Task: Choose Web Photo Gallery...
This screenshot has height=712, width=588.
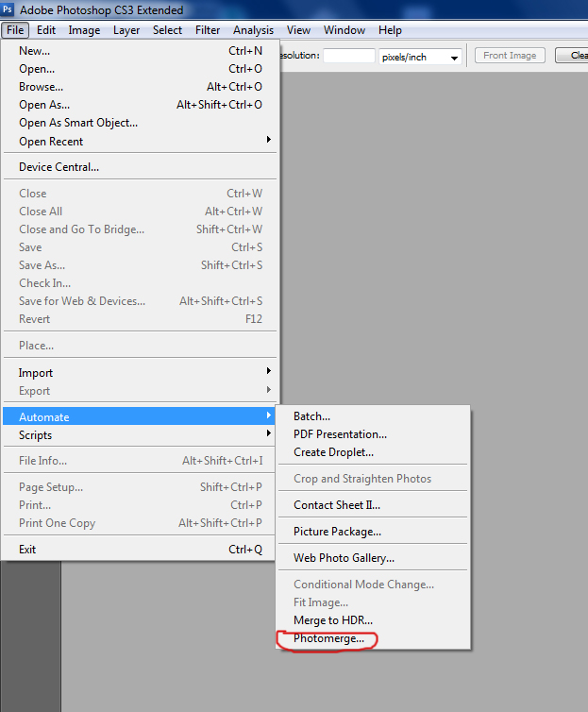Action: (373, 558)
